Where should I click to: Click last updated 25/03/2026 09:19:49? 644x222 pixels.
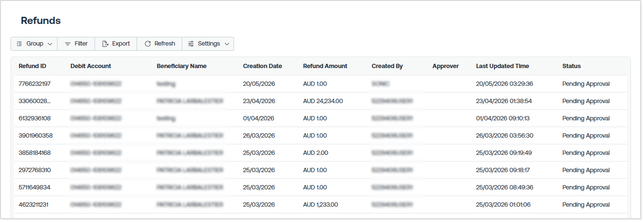504,153
